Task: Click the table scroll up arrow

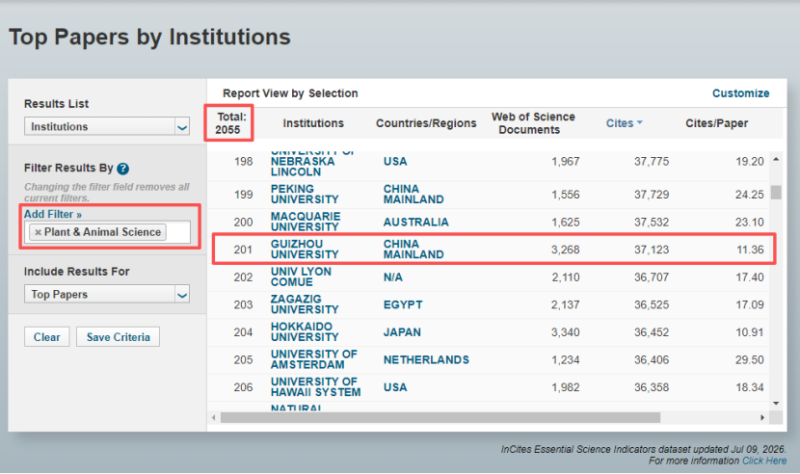Action: point(776,160)
